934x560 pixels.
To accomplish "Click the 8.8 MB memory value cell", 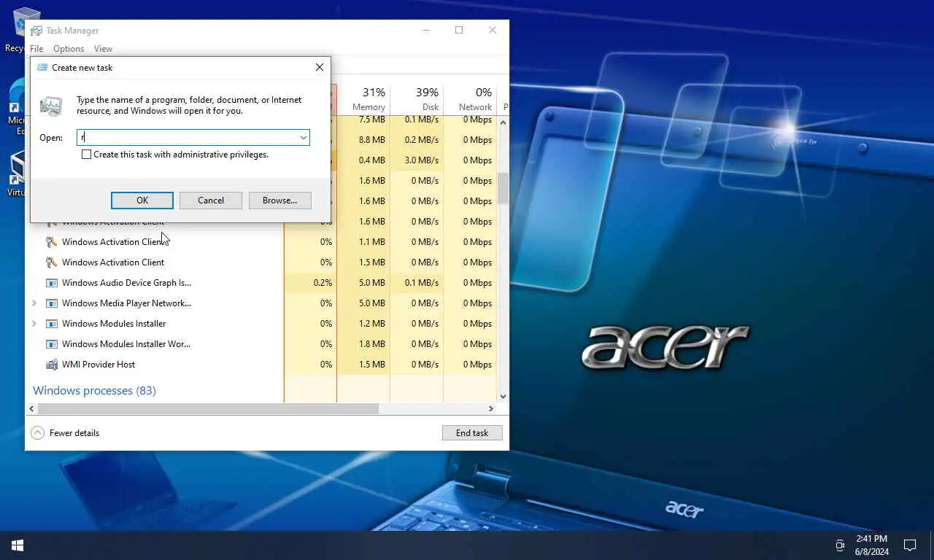I will [x=363, y=139].
